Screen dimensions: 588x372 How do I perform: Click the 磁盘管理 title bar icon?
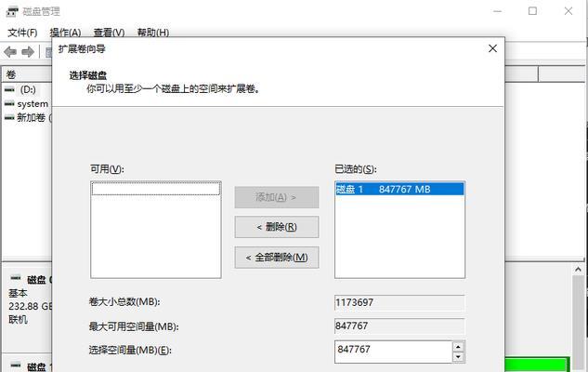[12, 12]
